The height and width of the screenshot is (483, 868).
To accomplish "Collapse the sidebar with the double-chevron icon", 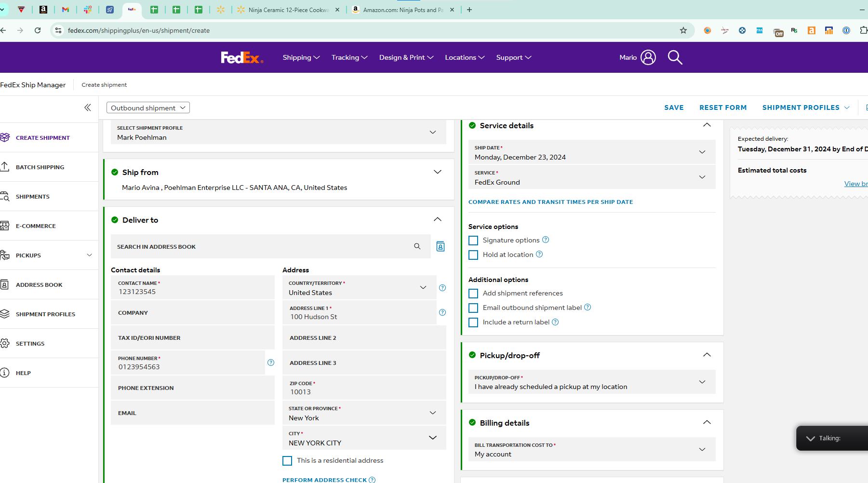I will [88, 107].
